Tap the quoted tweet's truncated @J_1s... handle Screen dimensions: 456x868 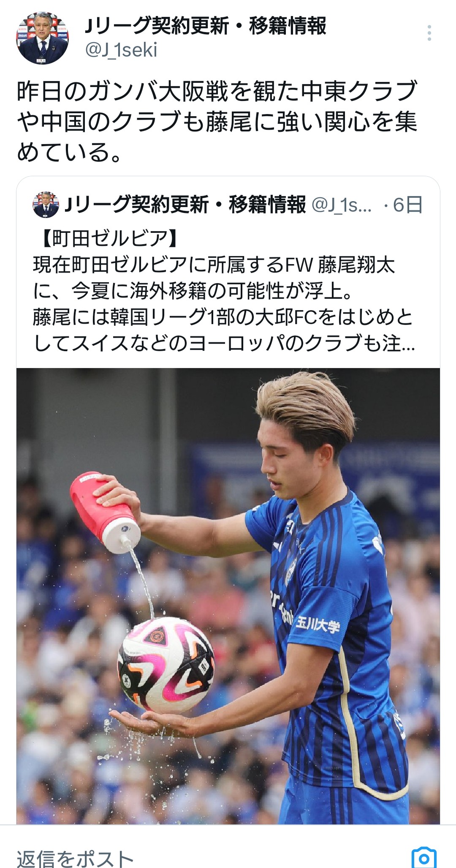(x=342, y=205)
